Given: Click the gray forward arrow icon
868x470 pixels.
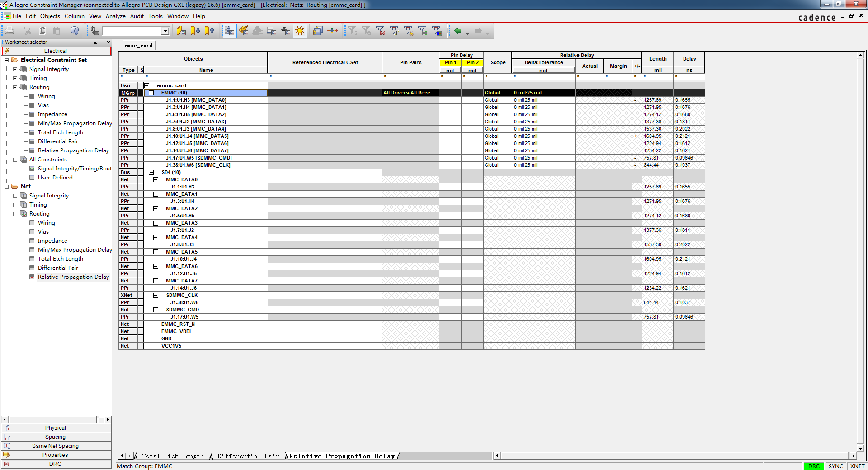Looking at the screenshot, I should 478,31.
